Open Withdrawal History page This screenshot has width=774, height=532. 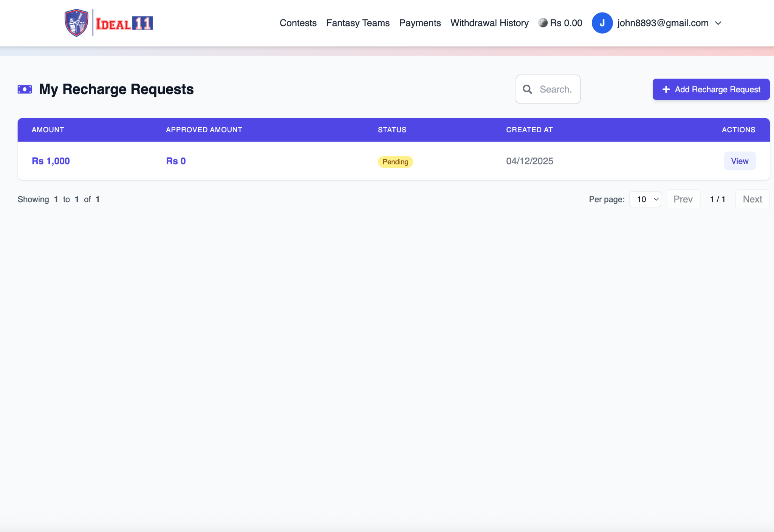tap(489, 23)
